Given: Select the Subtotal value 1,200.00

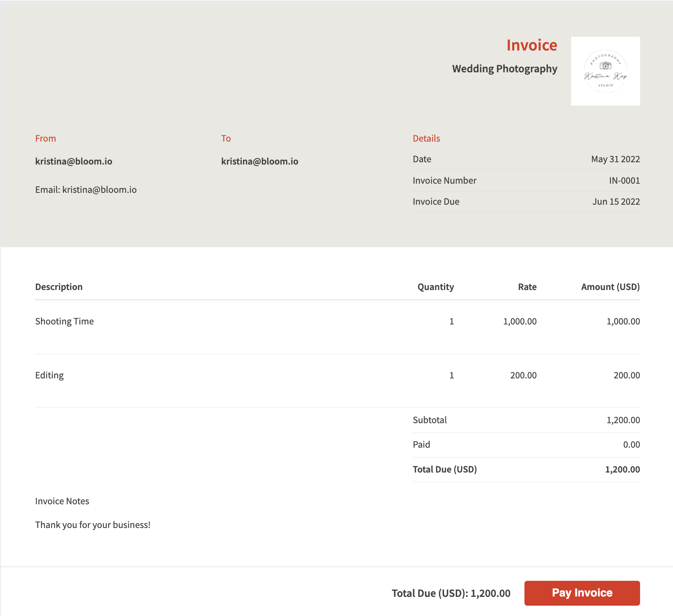Looking at the screenshot, I should [623, 420].
